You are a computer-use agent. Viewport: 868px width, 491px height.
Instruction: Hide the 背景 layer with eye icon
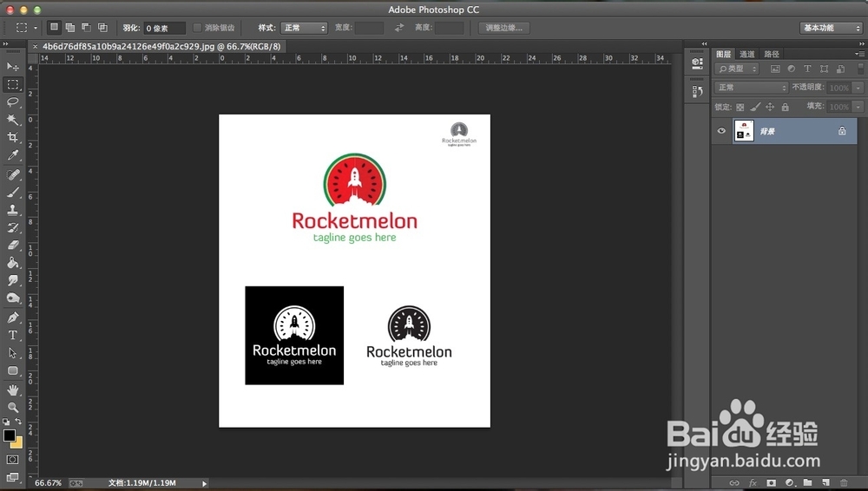tap(721, 131)
